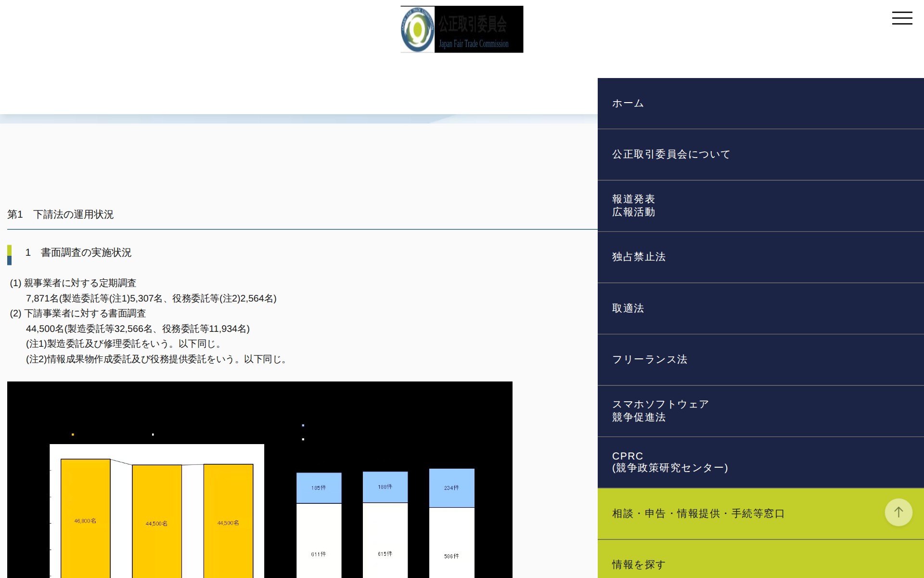Select フリーランス法 in the navigation
924x578 pixels.
[x=649, y=359]
